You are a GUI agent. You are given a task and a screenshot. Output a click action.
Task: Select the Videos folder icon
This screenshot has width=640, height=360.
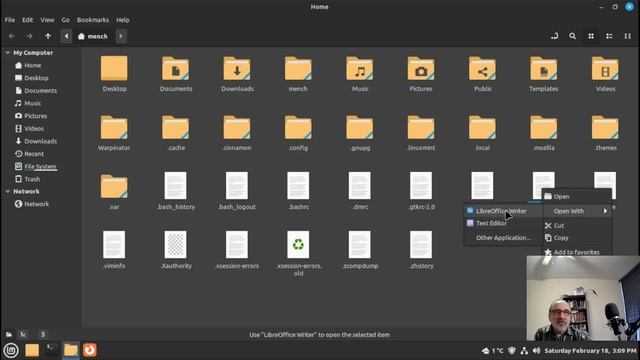coord(605,69)
